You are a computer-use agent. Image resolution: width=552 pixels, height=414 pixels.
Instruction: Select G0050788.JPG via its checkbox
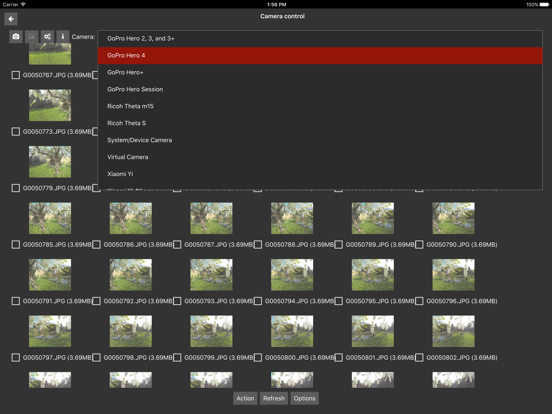pos(258,245)
